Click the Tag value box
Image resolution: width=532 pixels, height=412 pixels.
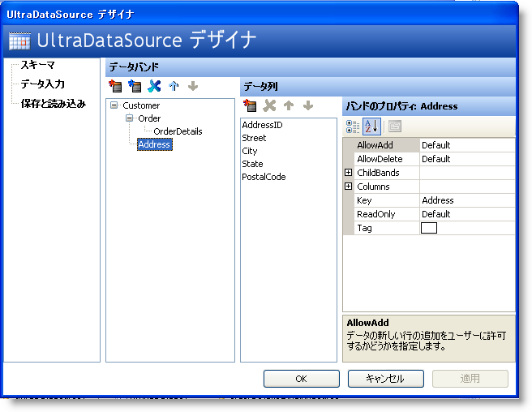tap(429, 228)
